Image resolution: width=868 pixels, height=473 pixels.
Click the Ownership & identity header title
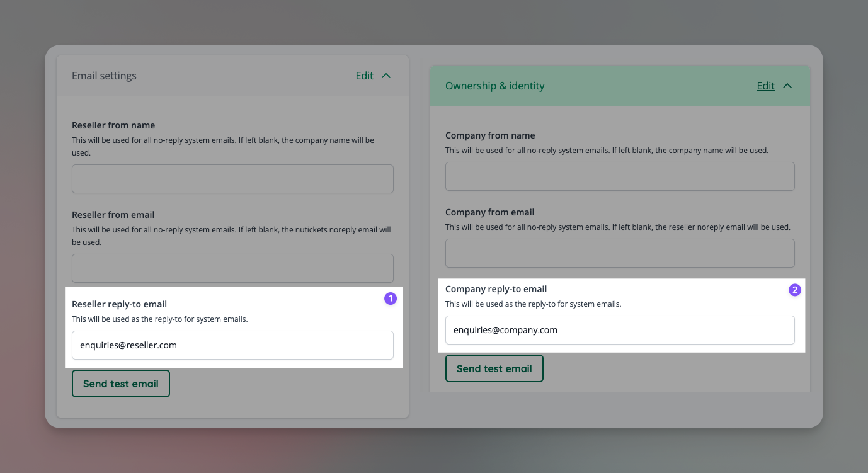click(x=494, y=86)
